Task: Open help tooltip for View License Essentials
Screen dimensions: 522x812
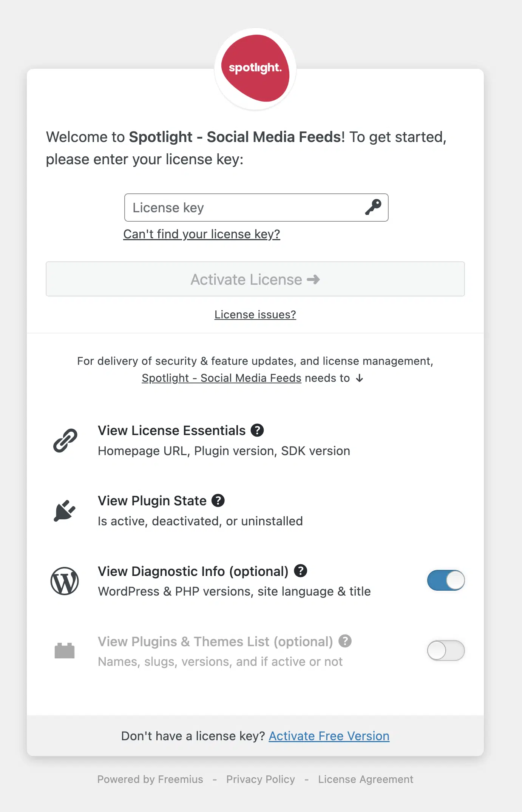Action: coord(257,430)
